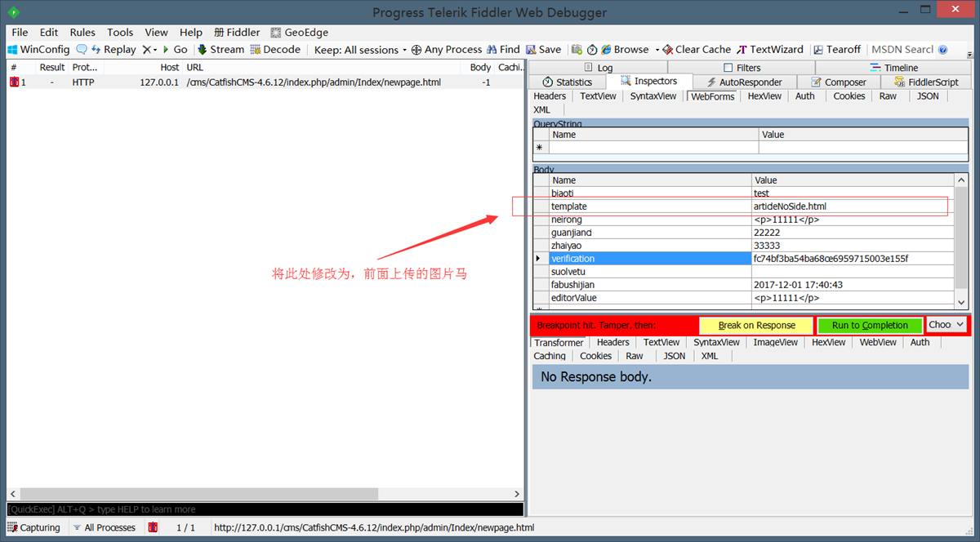Click the QuickExec command box
980x542 pixels.
265,509
